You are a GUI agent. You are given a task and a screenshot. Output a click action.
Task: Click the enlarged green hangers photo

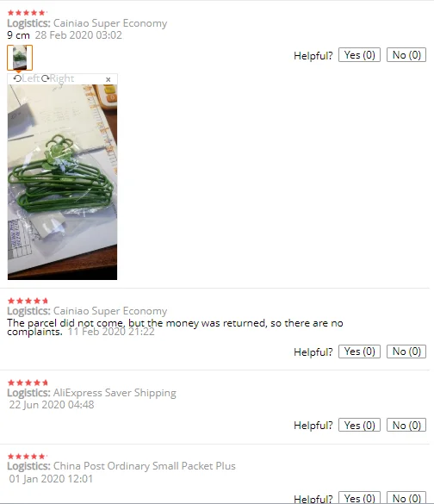[x=62, y=182]
